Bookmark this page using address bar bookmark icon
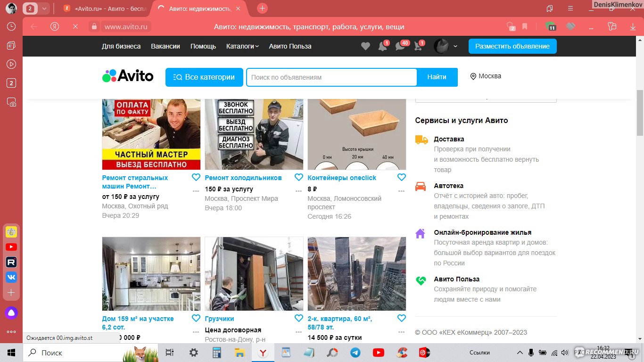This screenshot has width=644, height=362. point(525,26)
